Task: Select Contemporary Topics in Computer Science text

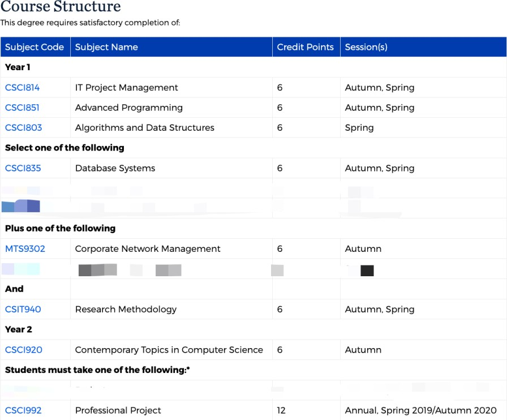Action: 169,349
